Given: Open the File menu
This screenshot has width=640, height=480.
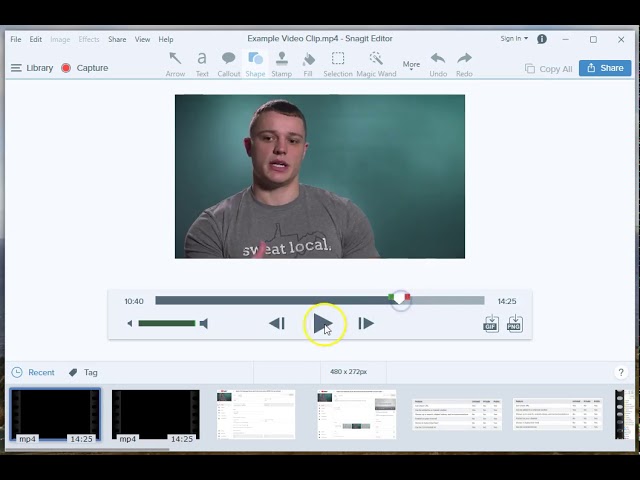Looking at the screenshot, I should (16, 39).
